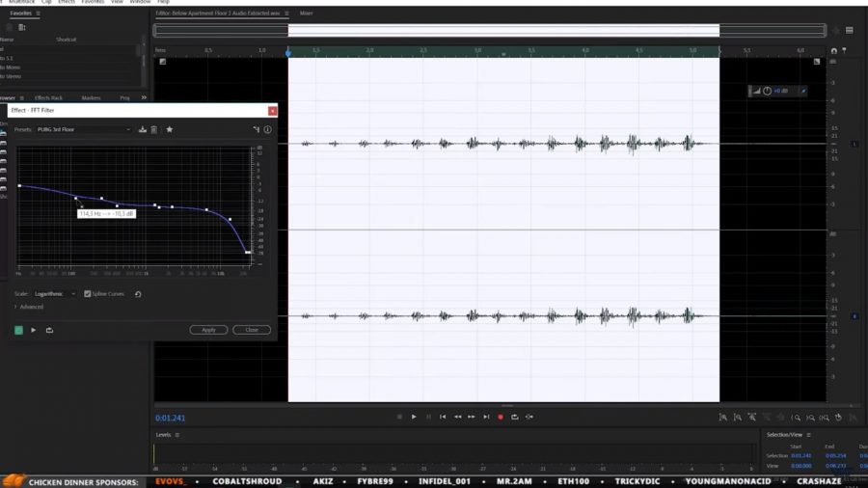868x488 pixels.
Task: Toggle the Spline Curves checkbox
Action: click(88, 294)
